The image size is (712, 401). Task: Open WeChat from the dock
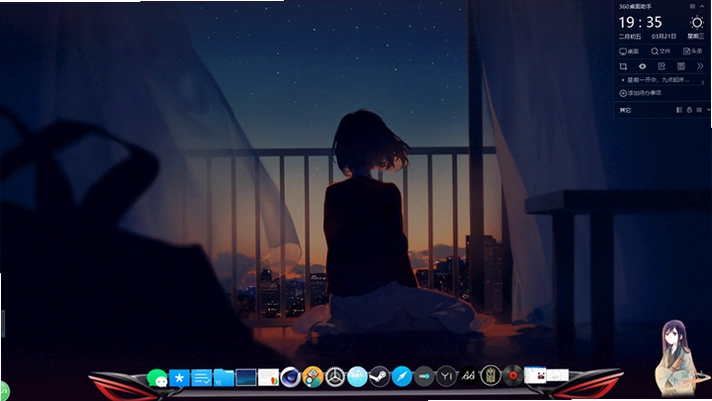[x=157, y=378]
